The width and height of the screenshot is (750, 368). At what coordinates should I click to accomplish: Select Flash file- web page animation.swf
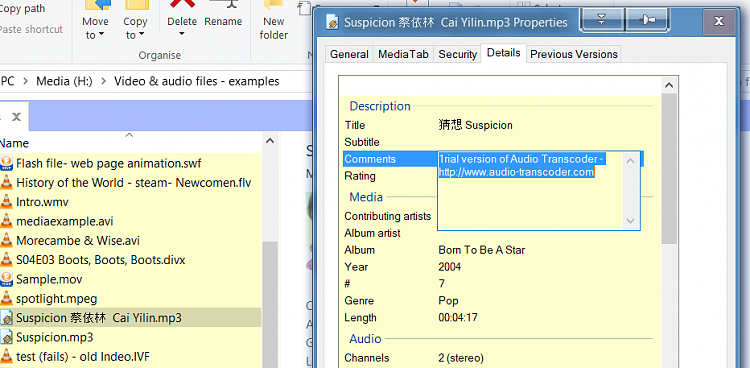109,164
